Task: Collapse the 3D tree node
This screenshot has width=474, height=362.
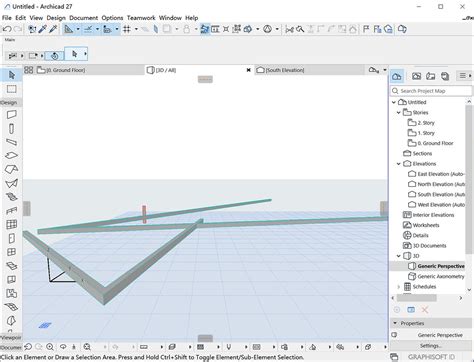Action: (x=399, y=256)
